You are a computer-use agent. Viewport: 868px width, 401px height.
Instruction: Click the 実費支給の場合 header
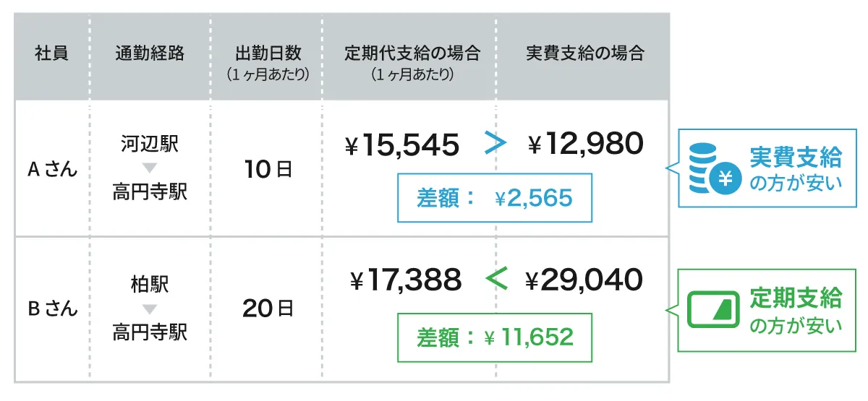[584, 53]
